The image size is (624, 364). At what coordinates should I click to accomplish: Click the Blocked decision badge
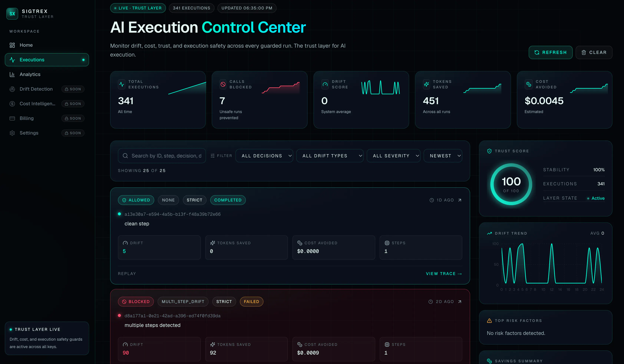tap(136, 302)
